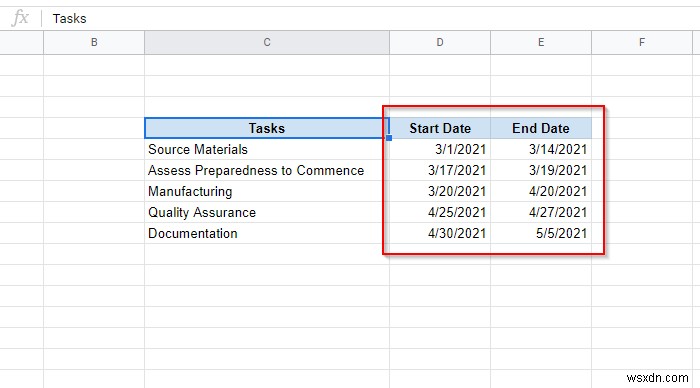Select end date 4/27/2021 cell
Image resolution: width=700 pixels, height=388 pixels.
click(541, 212)
